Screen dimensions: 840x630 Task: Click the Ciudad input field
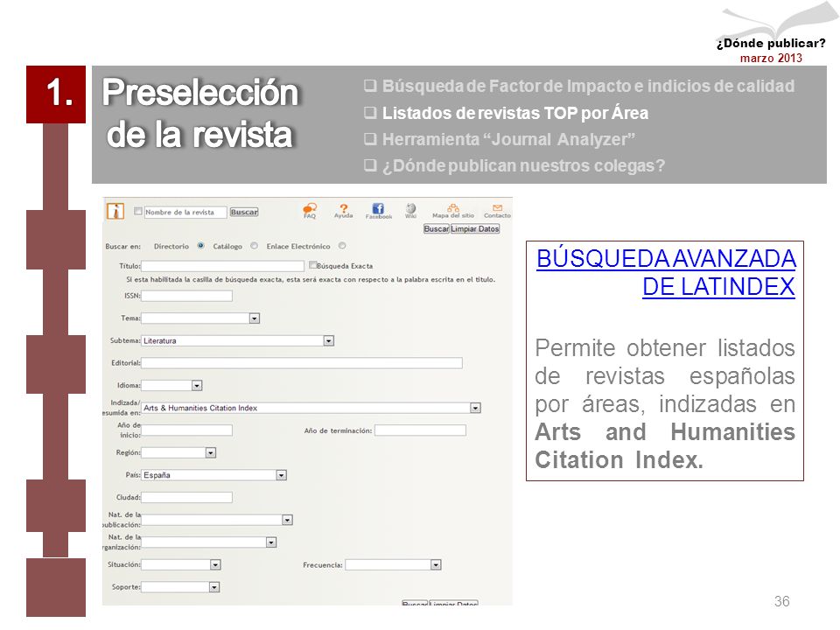pyautogui.click(x=187, y=498)
